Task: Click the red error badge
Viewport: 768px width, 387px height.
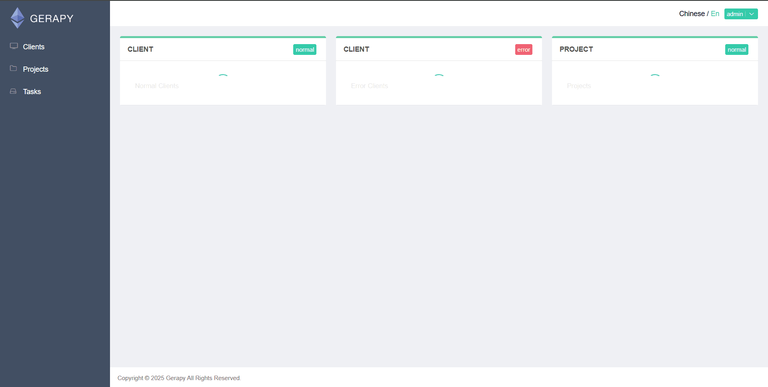Action: pos(524,49)
